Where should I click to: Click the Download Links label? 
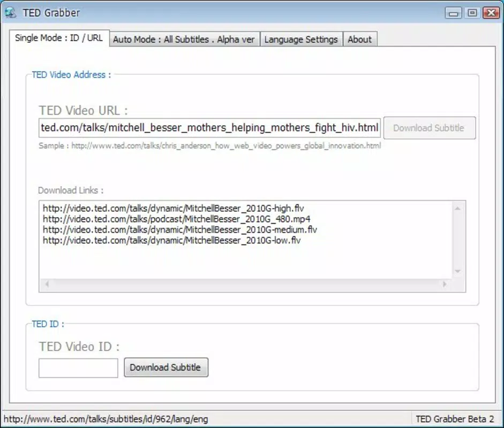(71, 190)
